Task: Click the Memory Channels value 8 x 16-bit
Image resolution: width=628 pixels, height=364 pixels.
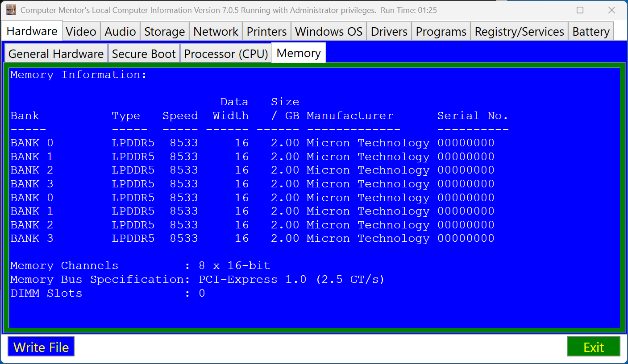Action: (x=234, y=266)
